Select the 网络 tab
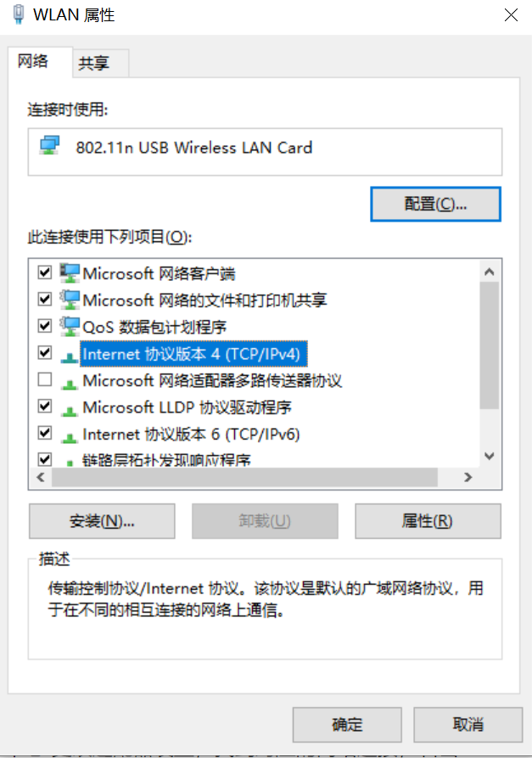This screenshot has height=758, width=532. tap(33, 61)
